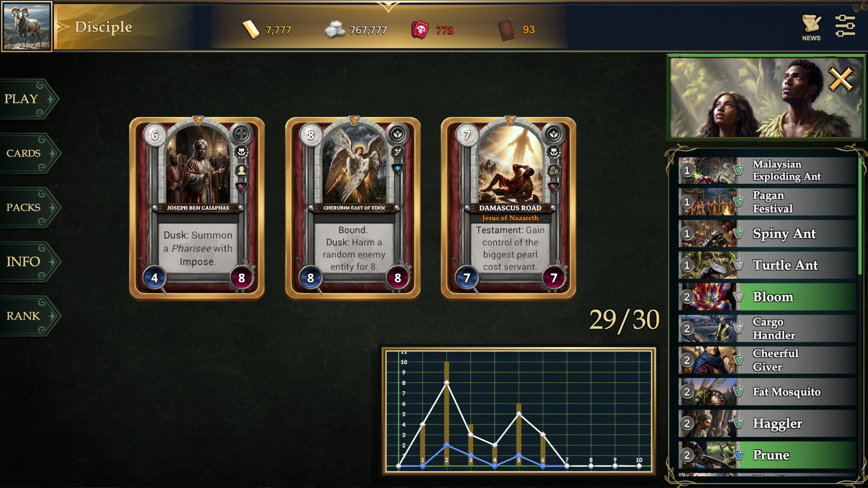Screen dimensions: 868x488
Task: Click the ram player avatar
Action: coord(27,26)
